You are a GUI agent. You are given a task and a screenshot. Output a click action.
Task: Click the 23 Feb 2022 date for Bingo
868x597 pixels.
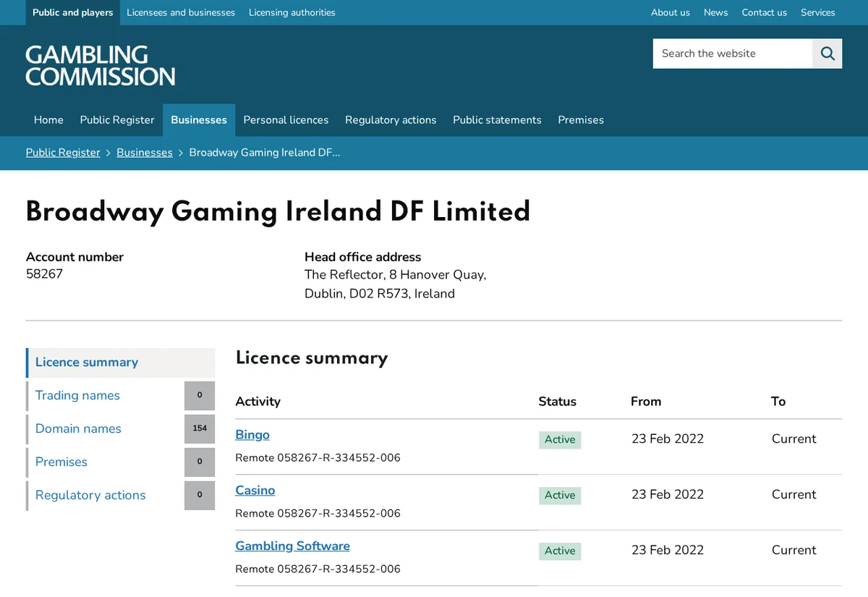668,439
